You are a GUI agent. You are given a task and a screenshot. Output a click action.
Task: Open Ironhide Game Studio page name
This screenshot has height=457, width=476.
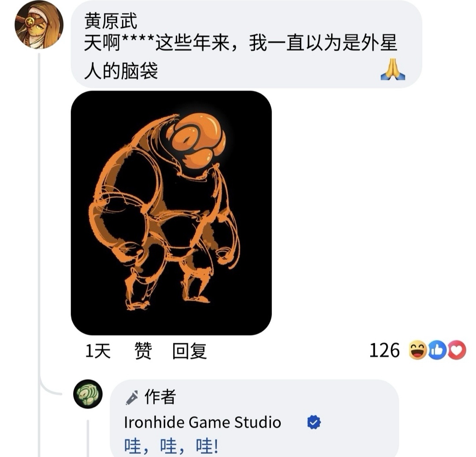[202, 423]
